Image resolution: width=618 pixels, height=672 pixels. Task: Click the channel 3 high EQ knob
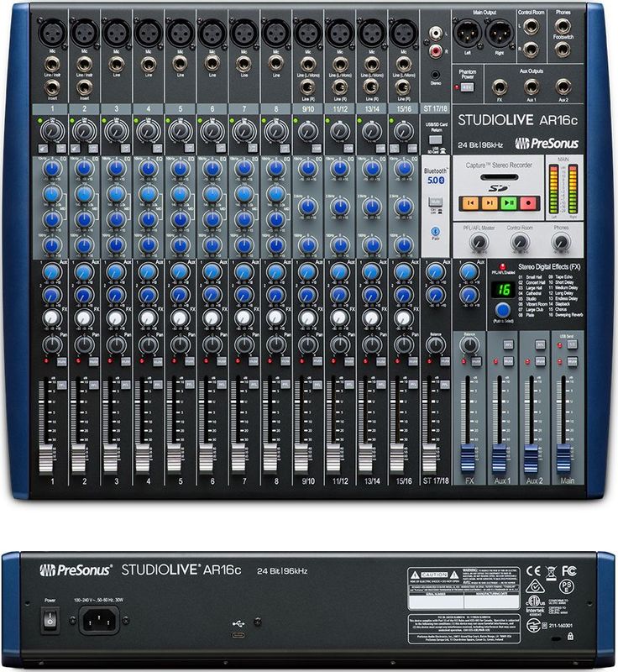point(116,168)
